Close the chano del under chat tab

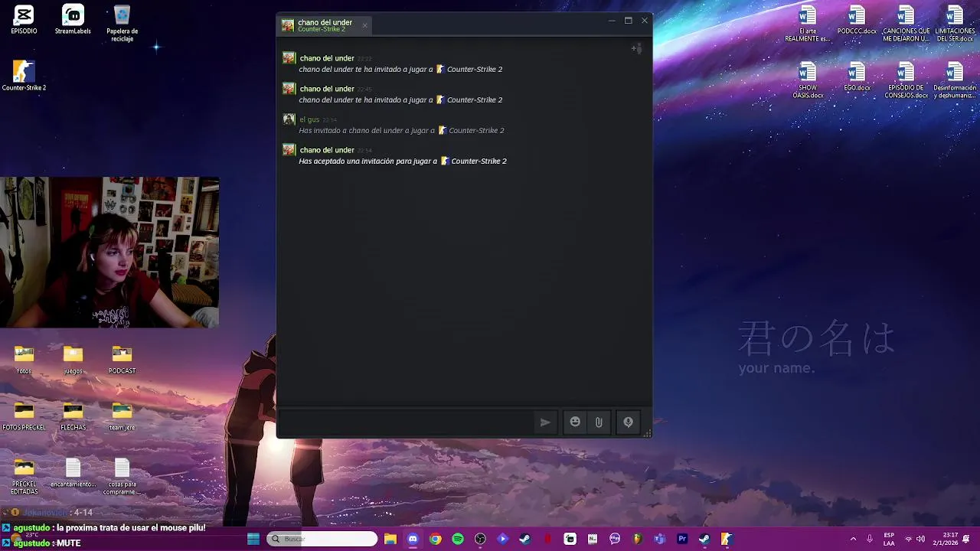(364, 25)
